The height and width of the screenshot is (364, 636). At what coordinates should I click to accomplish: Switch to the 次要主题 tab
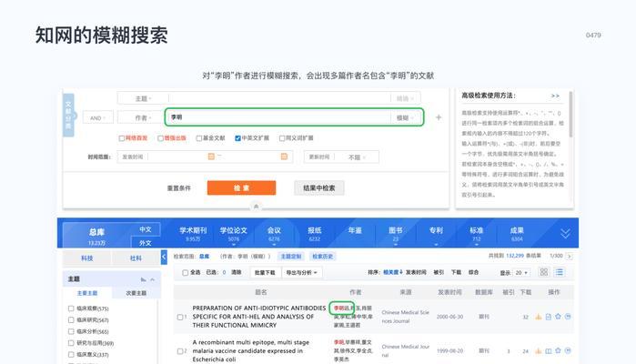[x=136, y=293]
